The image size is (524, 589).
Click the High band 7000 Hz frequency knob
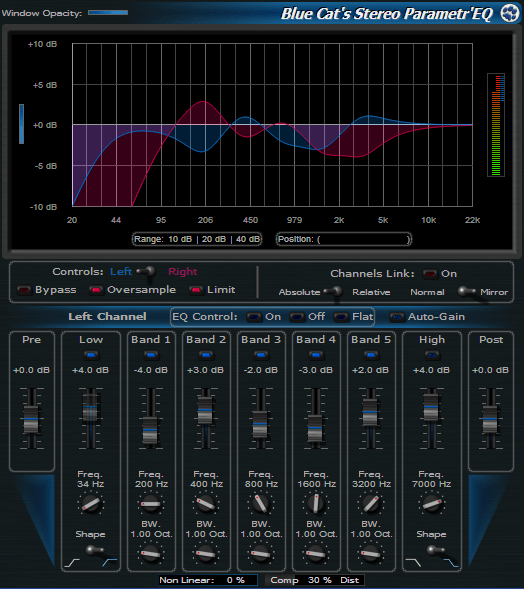pos(432,504)
